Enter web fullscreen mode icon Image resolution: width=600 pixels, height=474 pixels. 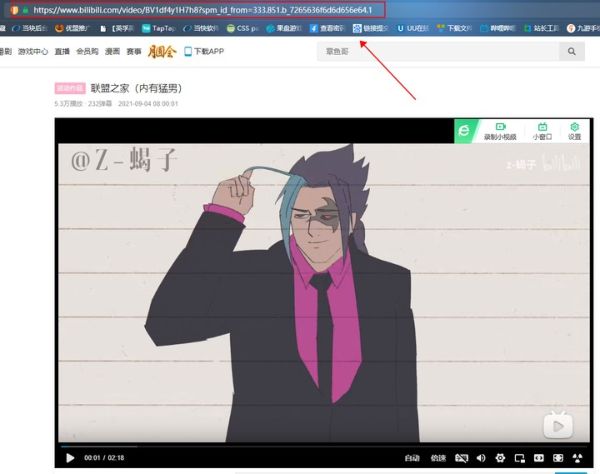pyautogui.click(x=558, y=458)
